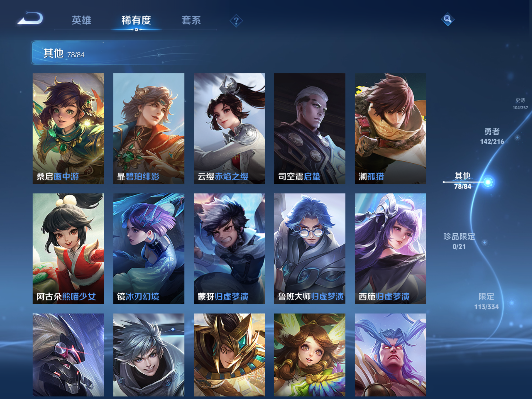View the 澜 孤猎 skin card
Screen dimensions: 532x399
click(x=390, y=128)
